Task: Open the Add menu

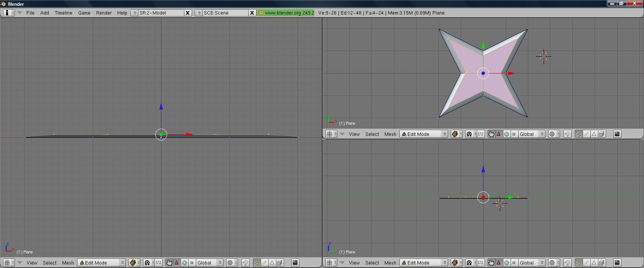Action: coord(44,13)
